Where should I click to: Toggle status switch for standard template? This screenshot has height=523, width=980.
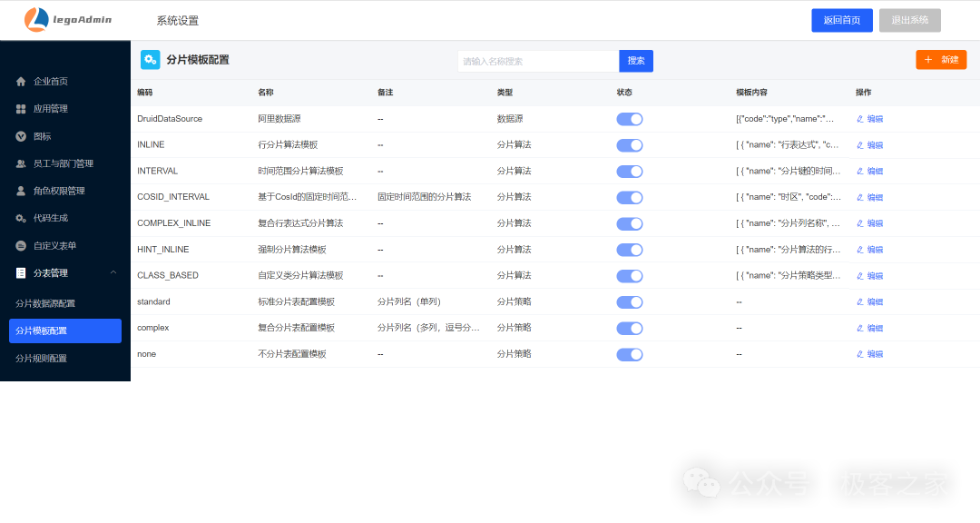pyautogui.click(x=630, y=302)
